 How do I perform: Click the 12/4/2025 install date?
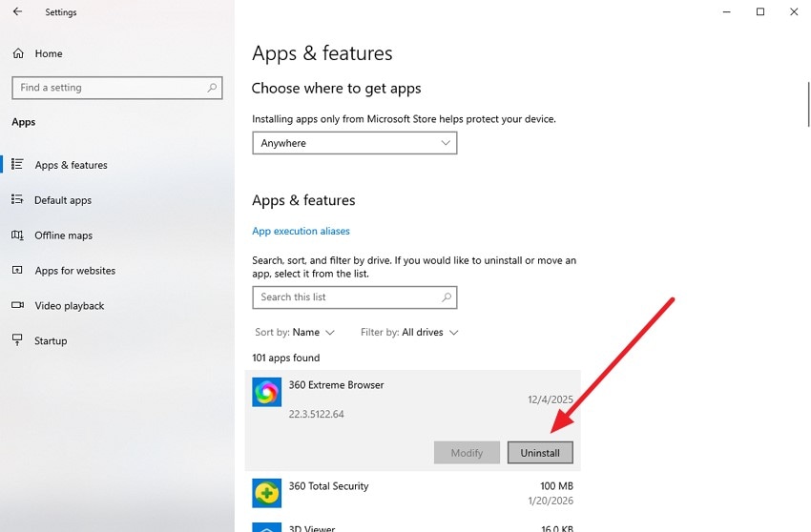click(551, 399)
